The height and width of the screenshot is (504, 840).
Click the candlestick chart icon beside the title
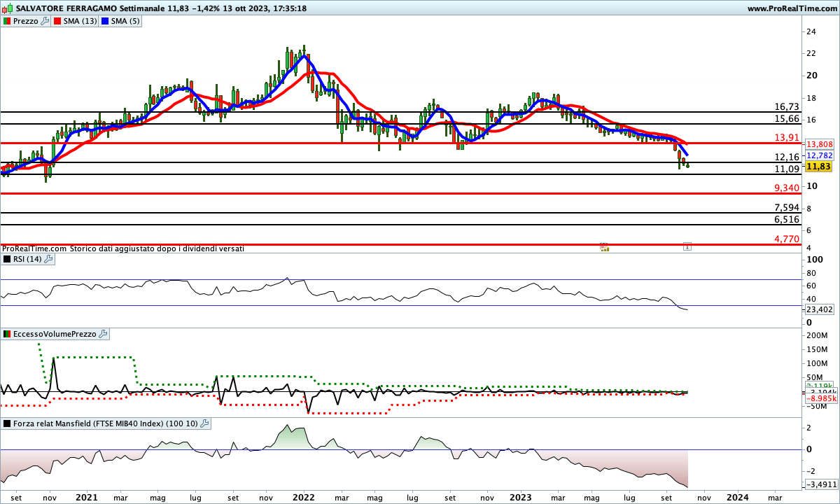8,8
